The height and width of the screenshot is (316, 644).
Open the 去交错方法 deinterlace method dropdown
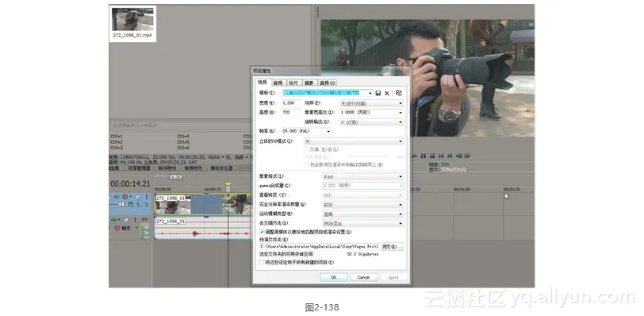(x=363, y=224)
